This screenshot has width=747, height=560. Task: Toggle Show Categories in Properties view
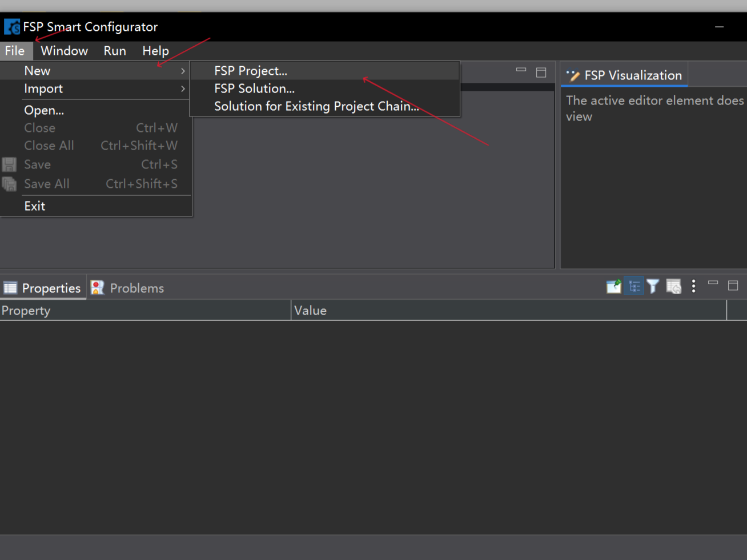click(634, 286)
